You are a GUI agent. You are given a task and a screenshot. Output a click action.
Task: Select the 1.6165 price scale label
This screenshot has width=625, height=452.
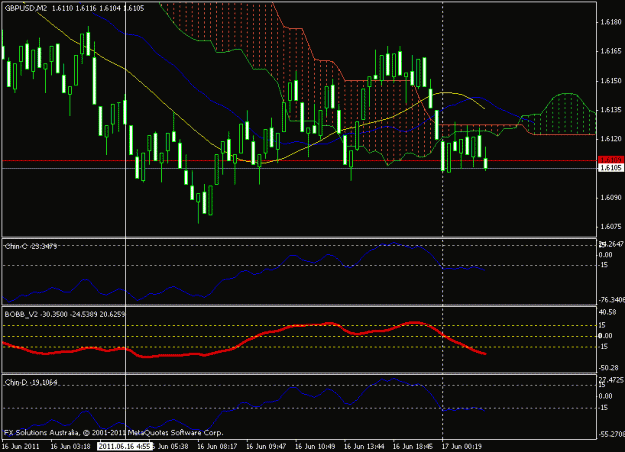tap(611, 51)
